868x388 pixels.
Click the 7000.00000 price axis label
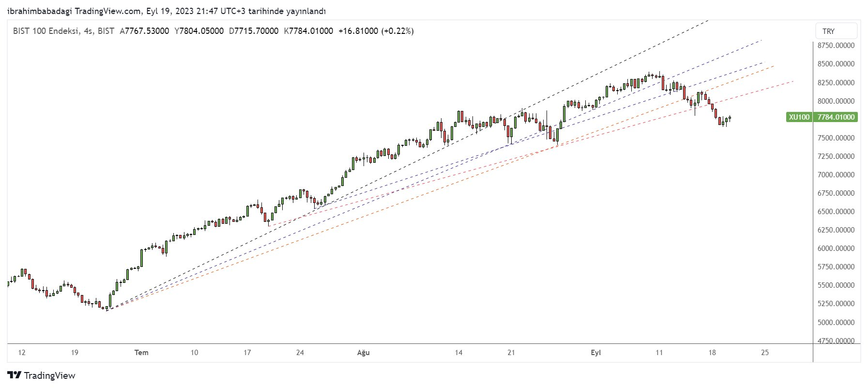point(836,174)
